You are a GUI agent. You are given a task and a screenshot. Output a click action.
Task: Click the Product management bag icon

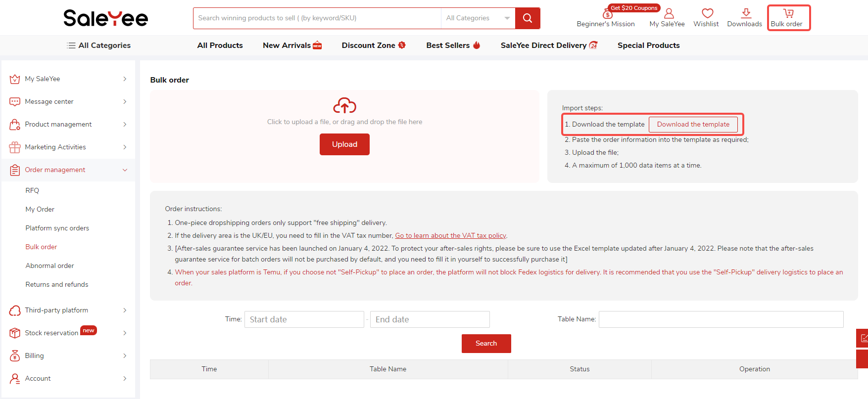point(15,125)
